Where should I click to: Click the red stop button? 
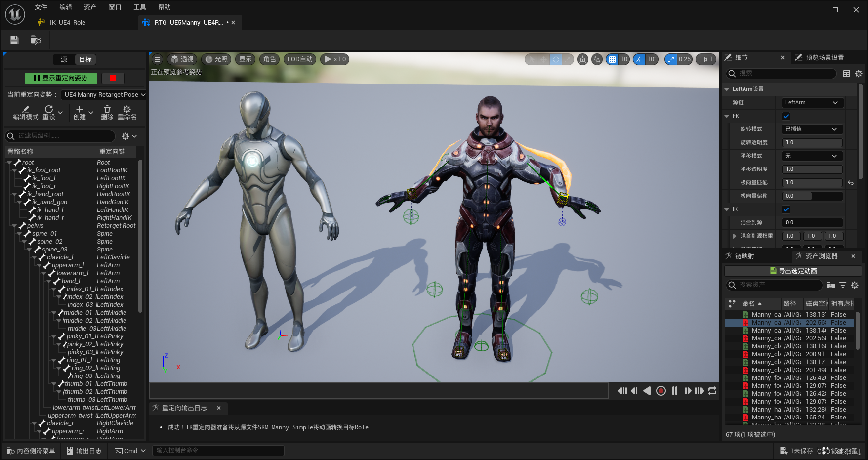113,78
